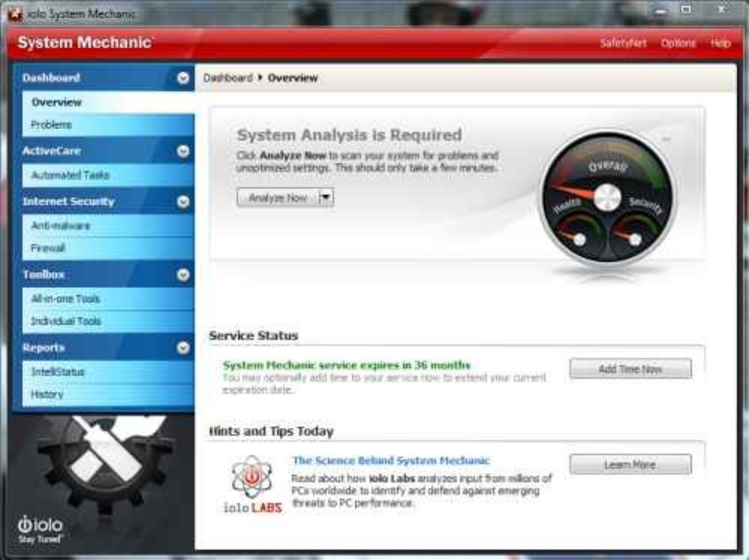Click the Learn More button
Viewport: 749px width, 560px height.
(x=630, y=465)
